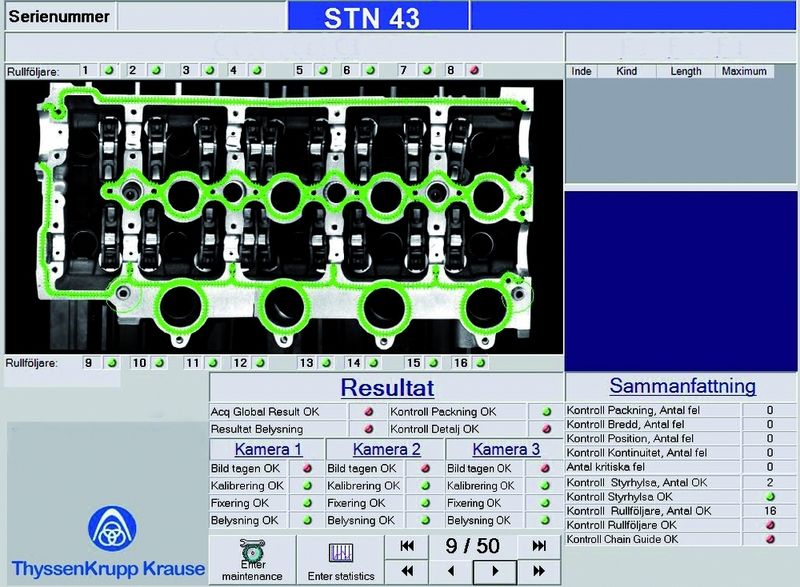Click Kamera 1 Bild tagen OK indicator

coord(307,468)
